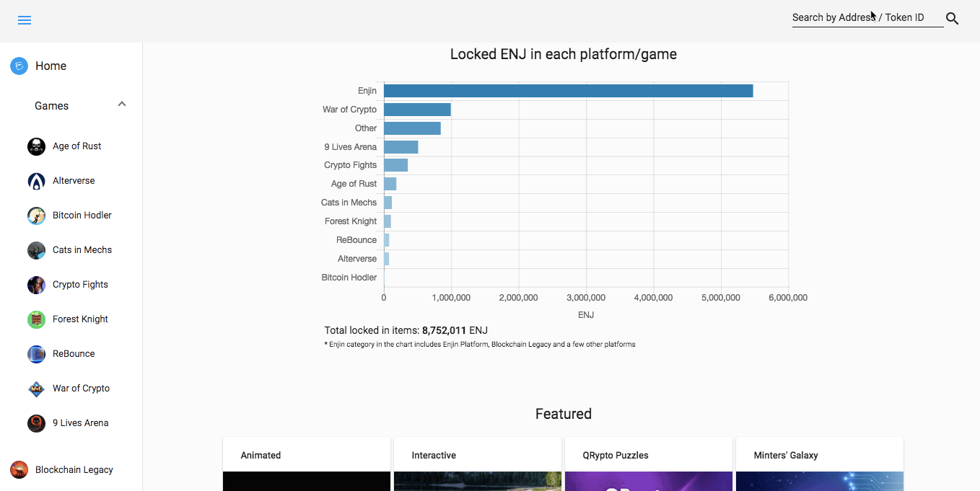Click the search magnifier icon
Image resolution: width=980 pixels, height=491 pixels.
[x=953, y=19]
